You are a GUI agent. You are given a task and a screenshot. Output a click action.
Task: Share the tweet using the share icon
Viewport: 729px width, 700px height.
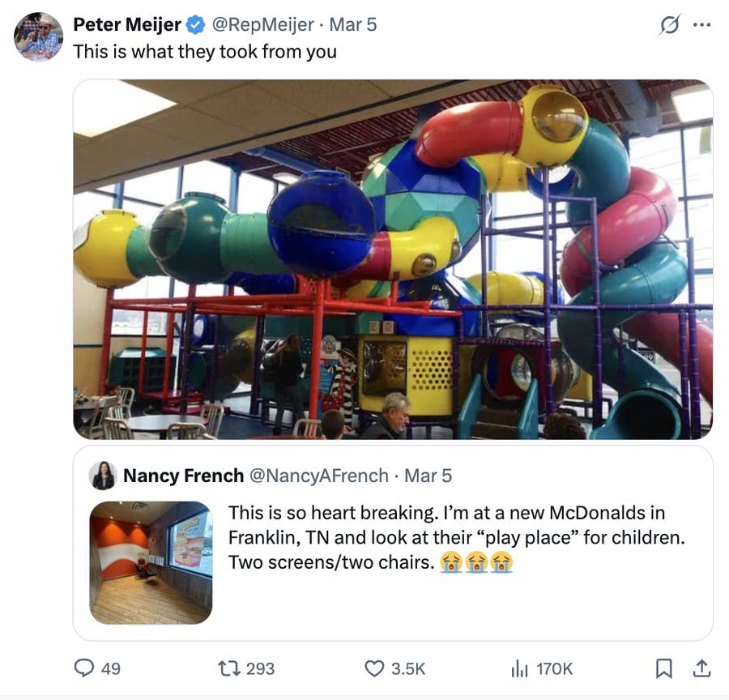(703, 668)
